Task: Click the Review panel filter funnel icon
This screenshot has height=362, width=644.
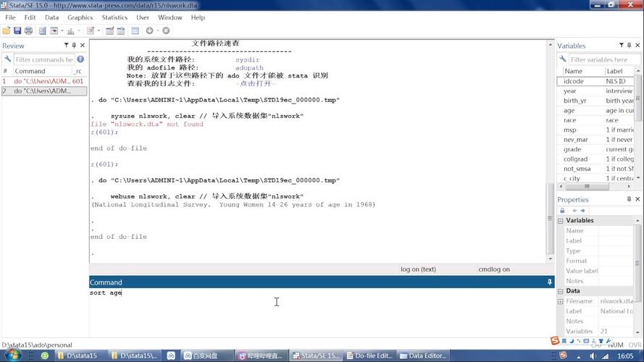Action: click(66, 45)
